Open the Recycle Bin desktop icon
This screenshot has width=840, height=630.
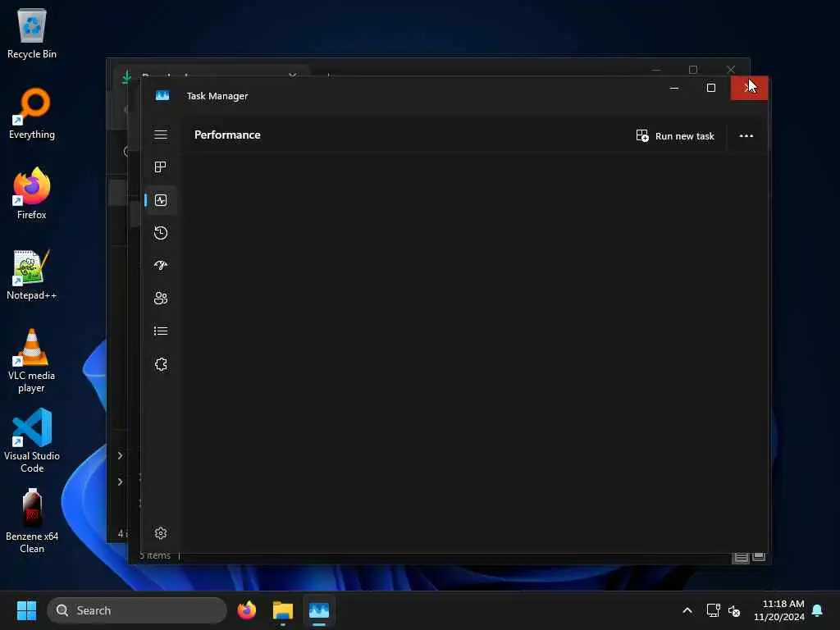click(32, 34)
